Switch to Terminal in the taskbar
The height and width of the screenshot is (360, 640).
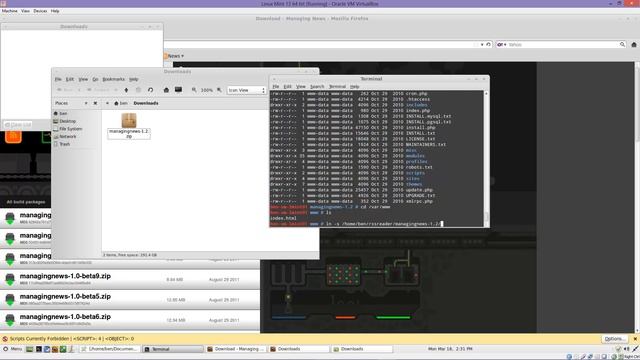[x=173, y=349]
